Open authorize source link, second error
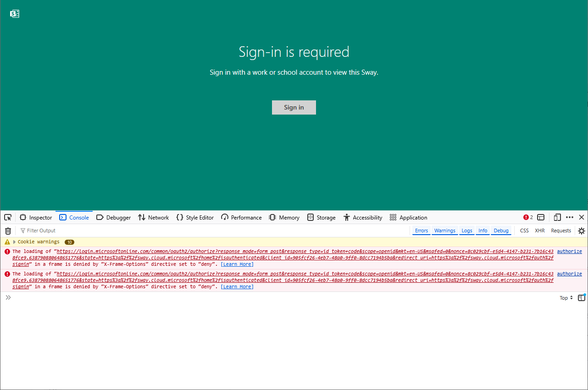Image resolution: width=588 pixels, height=390 pixels. point(569,274)
